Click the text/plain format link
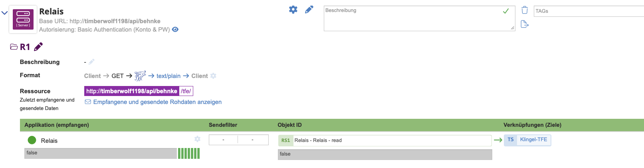Image resolution: width=644 pixels, height=168 pixels. pos(168,76)
